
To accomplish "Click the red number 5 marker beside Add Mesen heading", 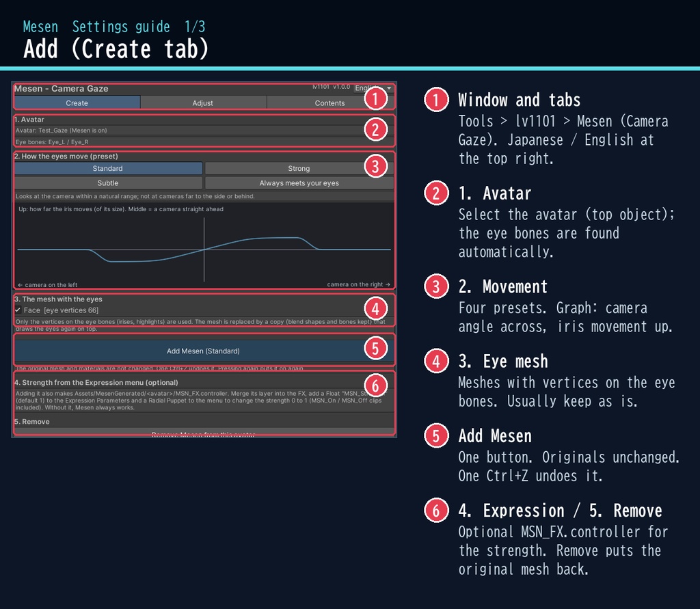I will (x=436, y=435).
